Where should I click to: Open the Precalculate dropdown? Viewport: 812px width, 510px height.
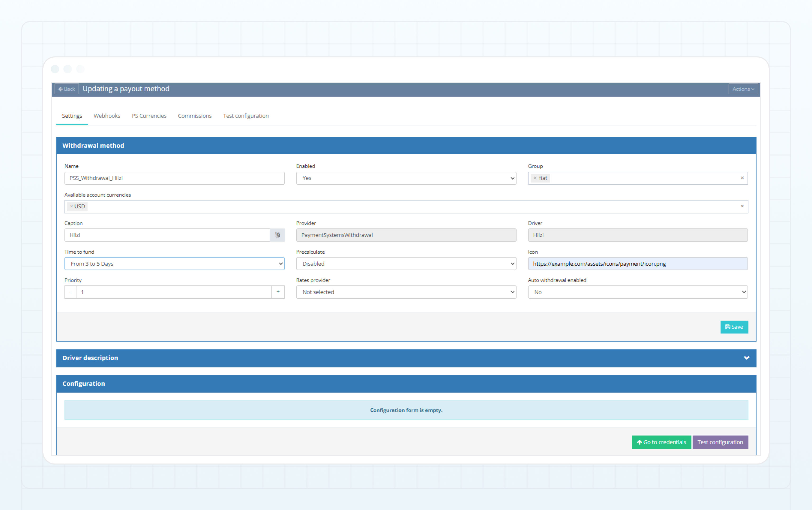pyautogui.click(x=406, y=264)
